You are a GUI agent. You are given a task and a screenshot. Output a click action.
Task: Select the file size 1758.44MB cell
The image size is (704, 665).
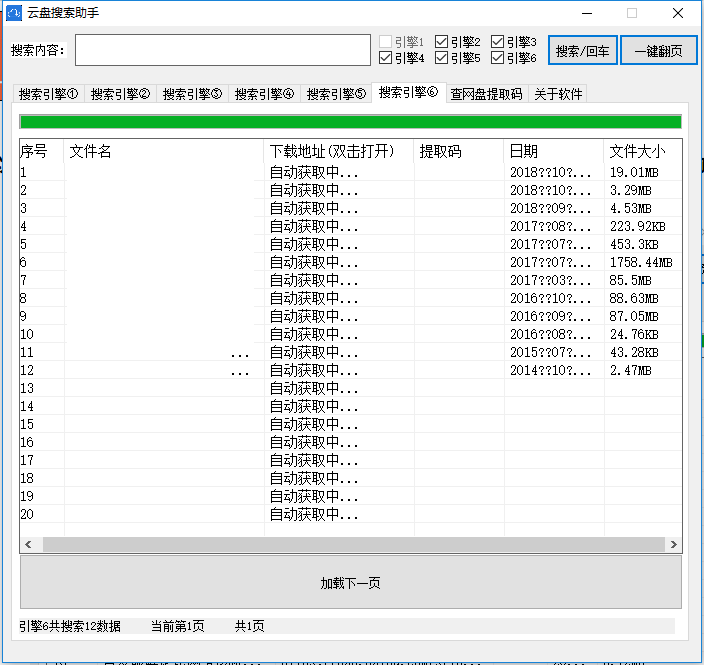pyautogui.click(x=641, y=262)
